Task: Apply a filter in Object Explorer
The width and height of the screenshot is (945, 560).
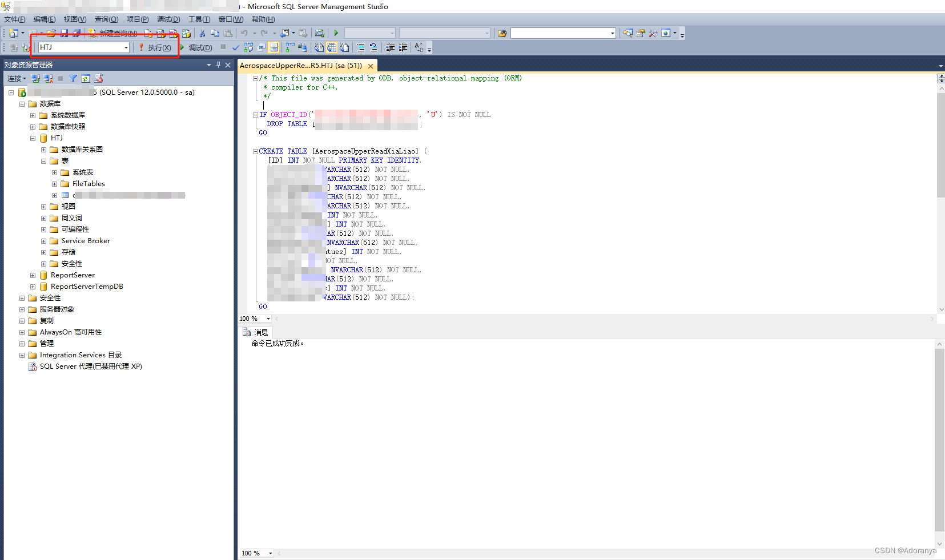Action: [x=74, y=78]
